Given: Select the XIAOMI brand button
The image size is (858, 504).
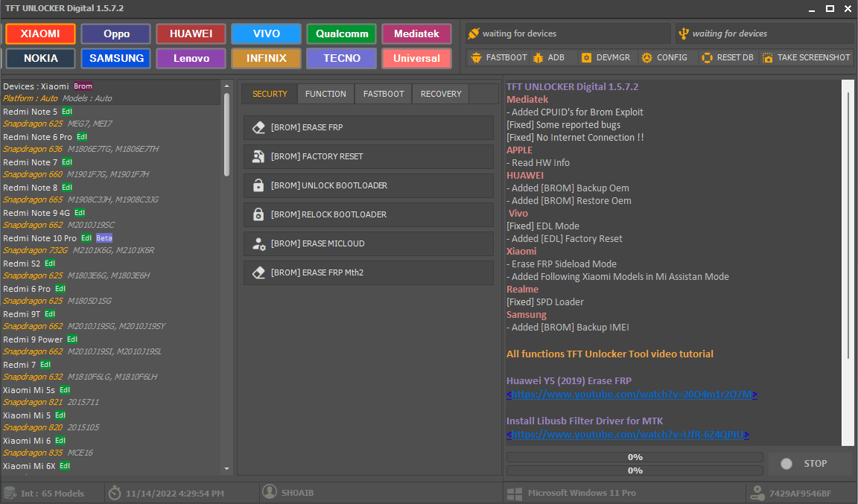Looking at the screenshot, I should tap(40, 34).
